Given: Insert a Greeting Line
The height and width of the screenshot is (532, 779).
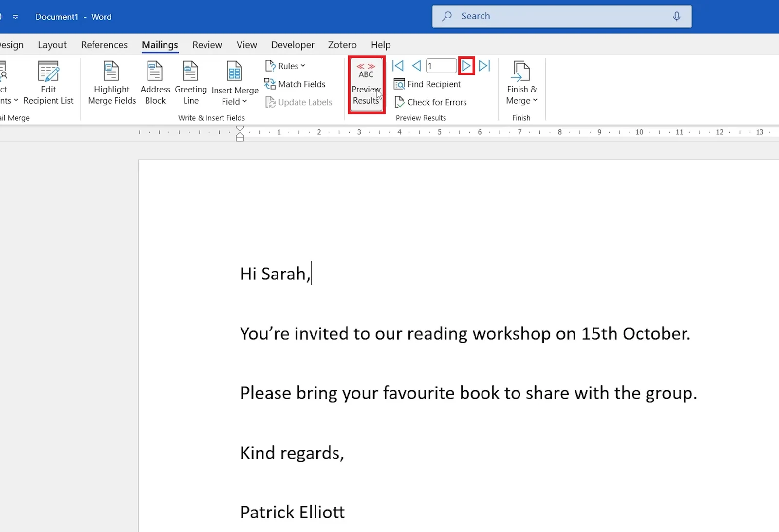Looking at the screenshot, I should [191, 83].
